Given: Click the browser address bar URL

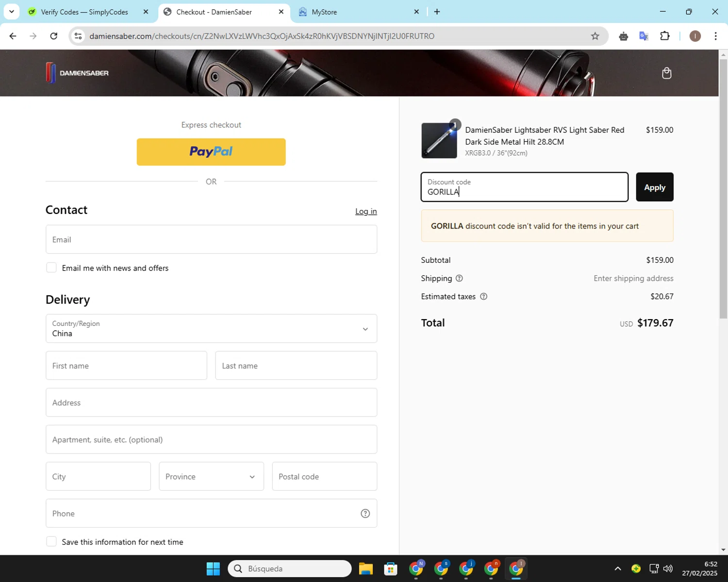Looking at the screenshot, I should pos(262,36).
